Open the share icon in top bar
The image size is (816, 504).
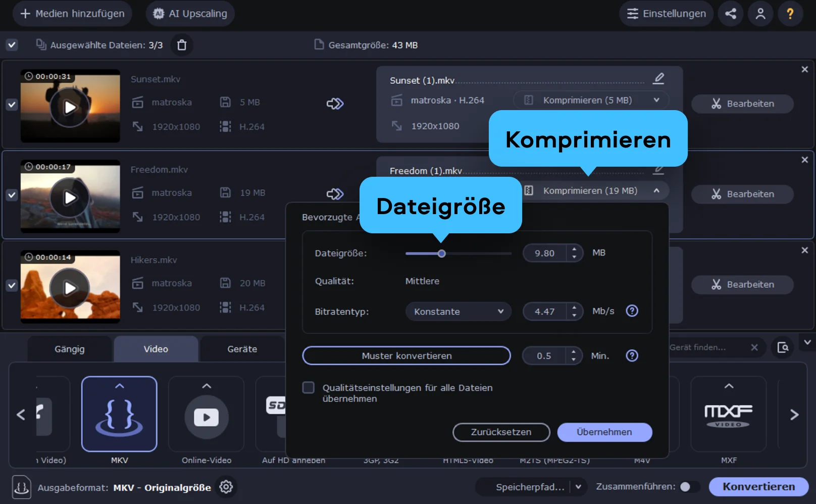[731, 14]
